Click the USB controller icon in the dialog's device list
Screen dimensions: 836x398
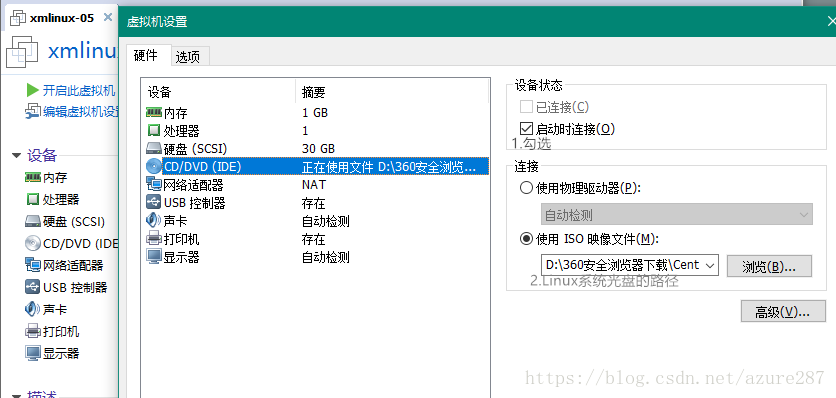154,203
